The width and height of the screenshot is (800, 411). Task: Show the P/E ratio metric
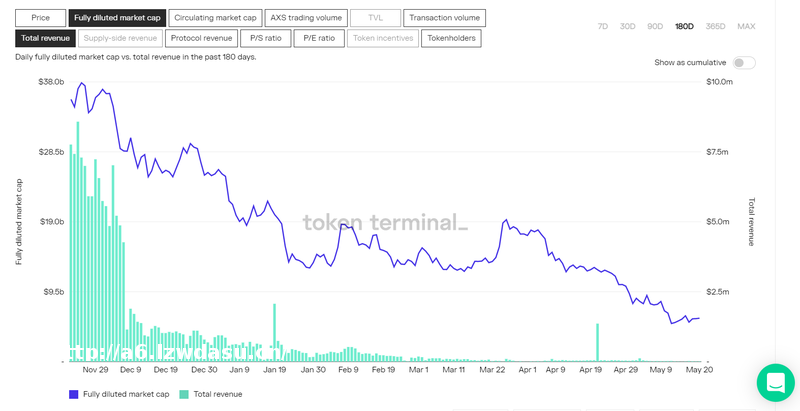(319, 38)
